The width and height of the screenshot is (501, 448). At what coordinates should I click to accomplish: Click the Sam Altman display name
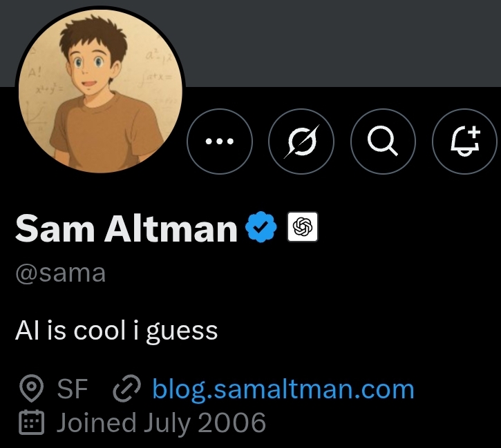coord(126,228)
